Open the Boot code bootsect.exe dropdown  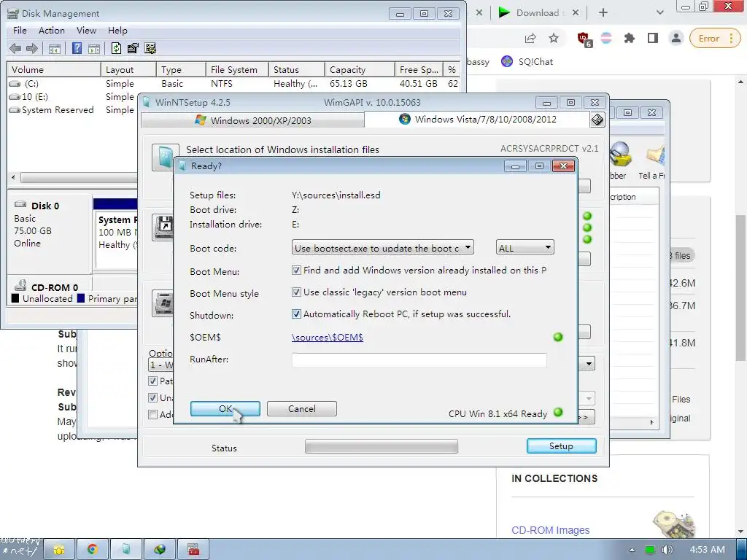pos(382,248)
